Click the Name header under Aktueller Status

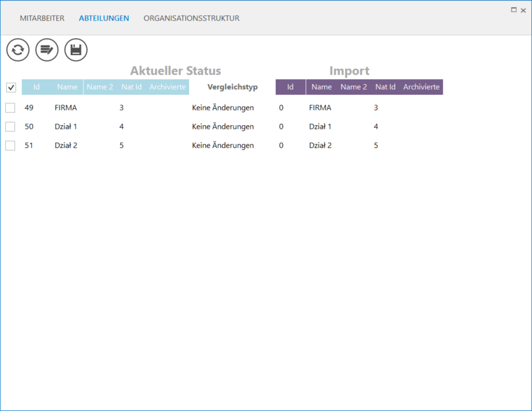click(x=67, y=87)
